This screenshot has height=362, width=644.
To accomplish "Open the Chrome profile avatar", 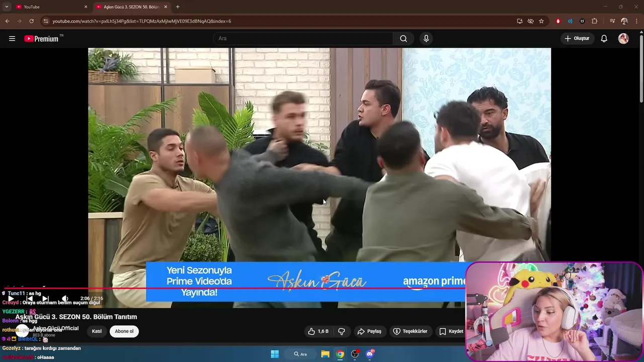I will pyautogui.click(x=624, y=21).
